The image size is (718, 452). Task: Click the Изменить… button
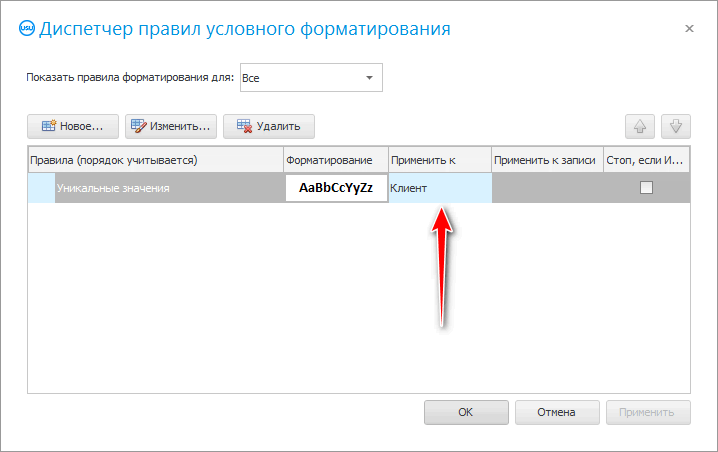171,126
